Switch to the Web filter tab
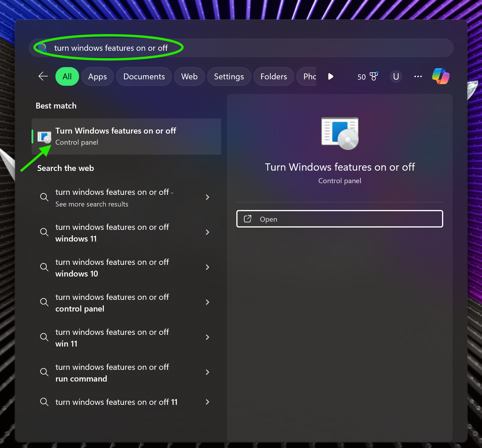 pos(189,76)
